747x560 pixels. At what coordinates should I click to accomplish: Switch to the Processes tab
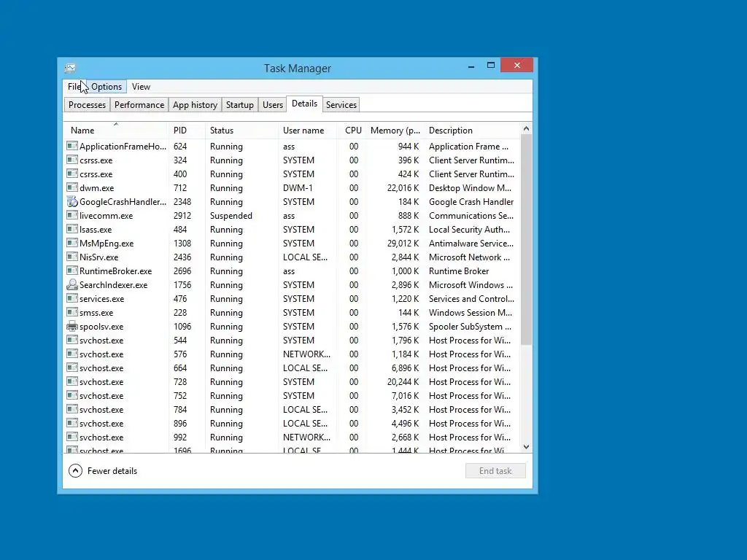click(x=88, y=105)
